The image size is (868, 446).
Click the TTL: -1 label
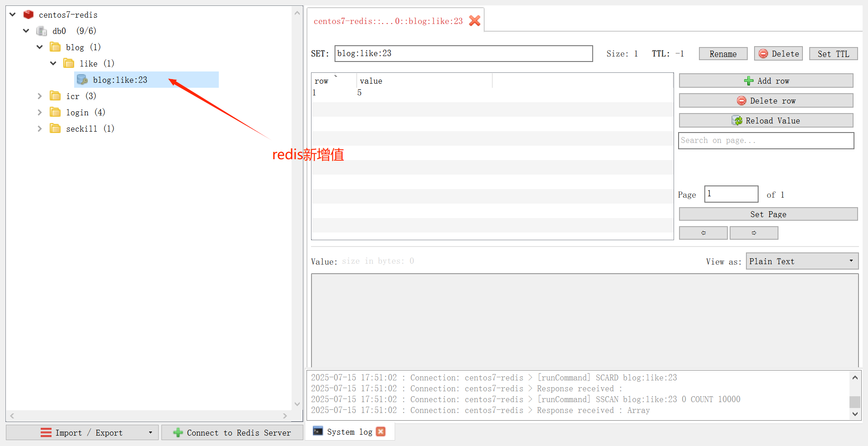point(668,53)
